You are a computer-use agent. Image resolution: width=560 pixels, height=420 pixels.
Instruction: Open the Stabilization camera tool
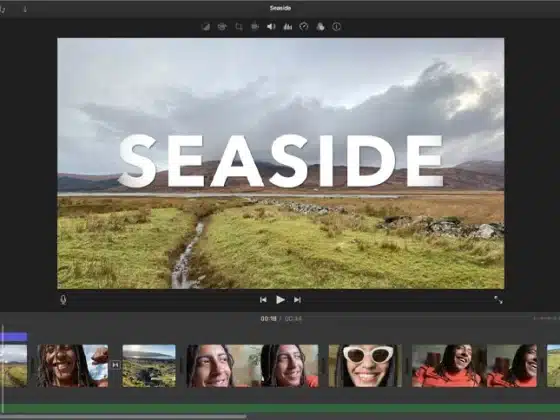coord(255,27)
